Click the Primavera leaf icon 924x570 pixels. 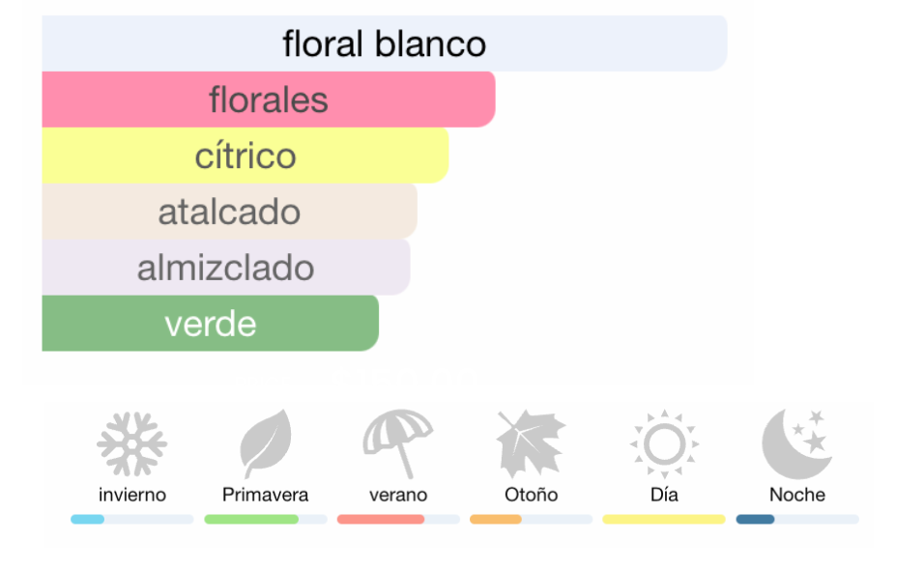(266, 444)
